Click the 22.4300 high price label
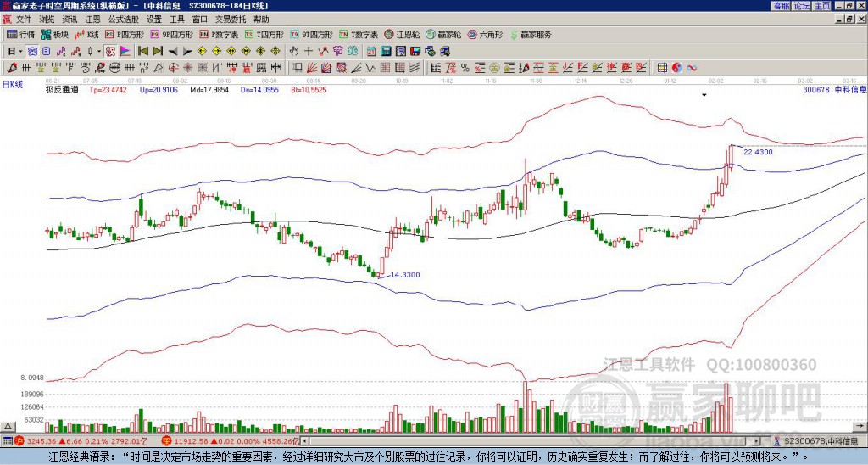The width and height of the screenshot is (868, 465). (757, 152)
